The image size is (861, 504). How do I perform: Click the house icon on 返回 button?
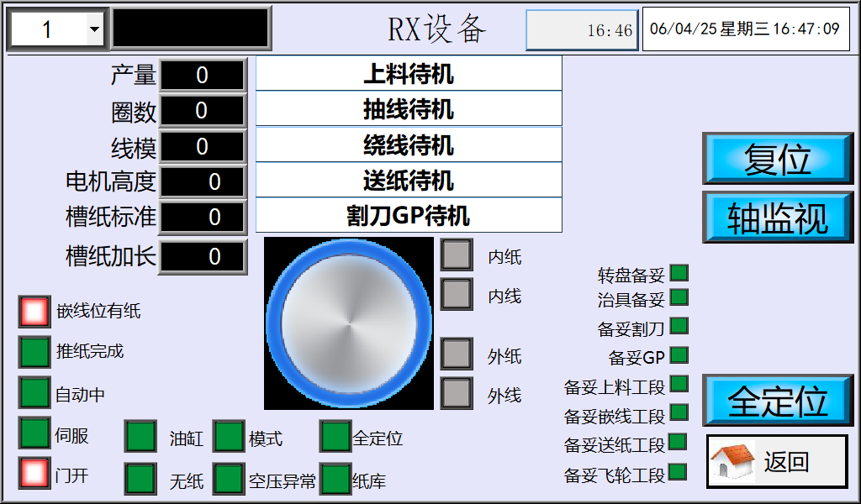(733, 461)
